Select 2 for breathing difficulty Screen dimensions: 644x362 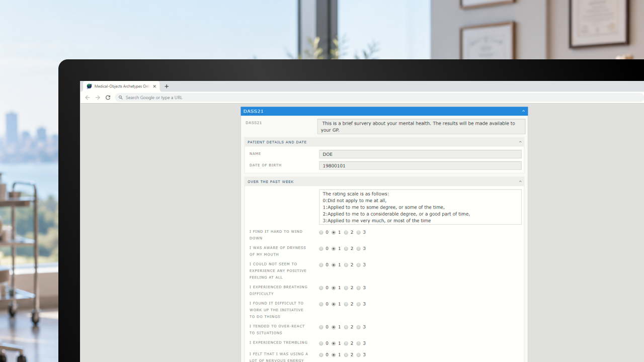point(346,288)
